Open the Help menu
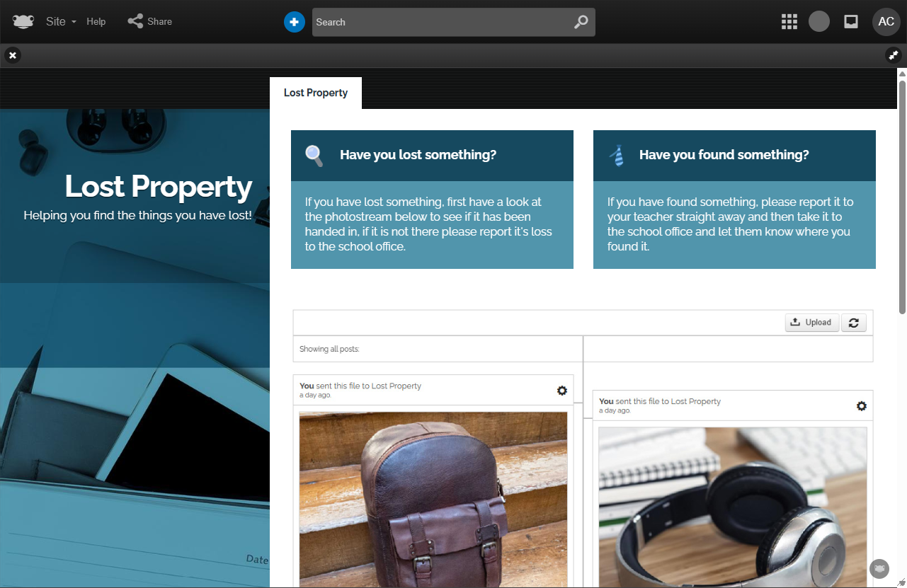This screenshot has width=907, height=588. tap(96, 21)
